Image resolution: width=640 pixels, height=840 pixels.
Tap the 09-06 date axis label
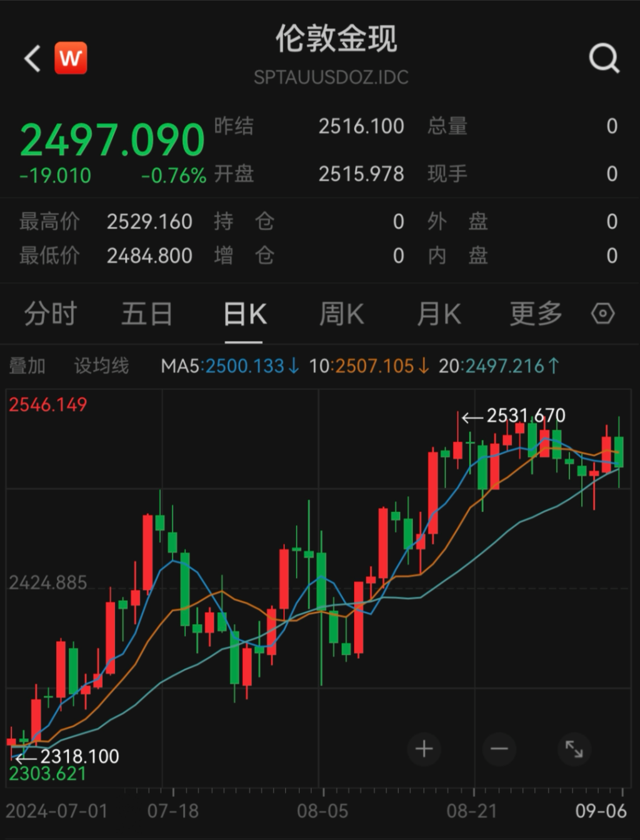coord(601,811)
